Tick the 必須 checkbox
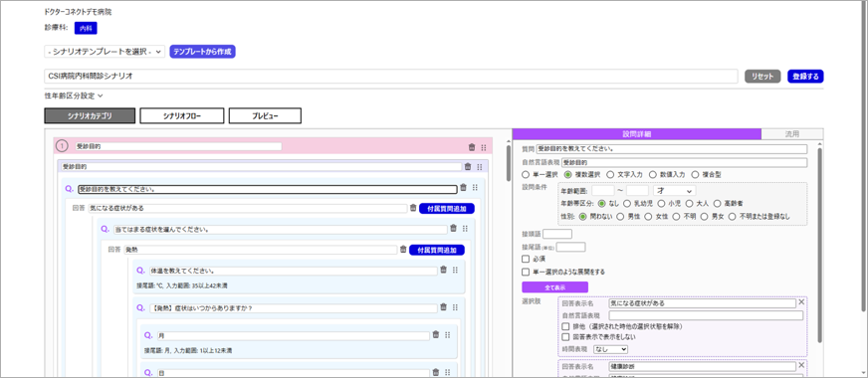Viewport: 868px width, 378px height. coord(526,259)
